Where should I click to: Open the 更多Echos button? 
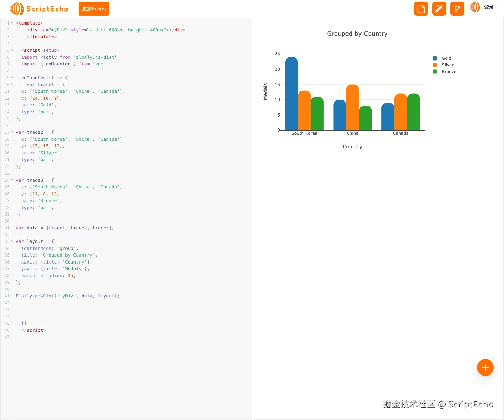tap(94, 9)
